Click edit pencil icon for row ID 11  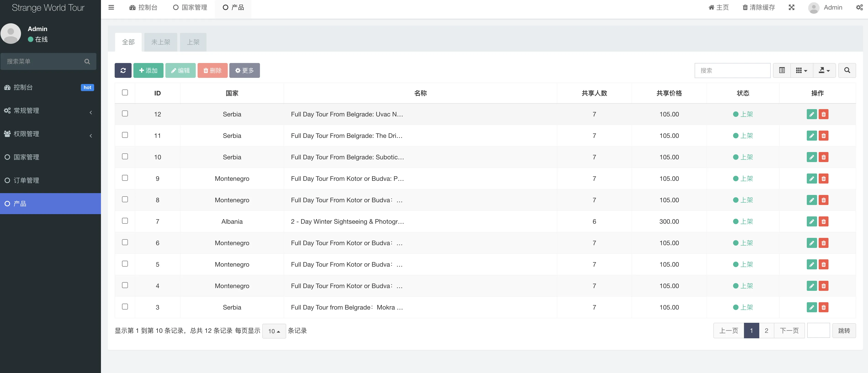point(812,136)
